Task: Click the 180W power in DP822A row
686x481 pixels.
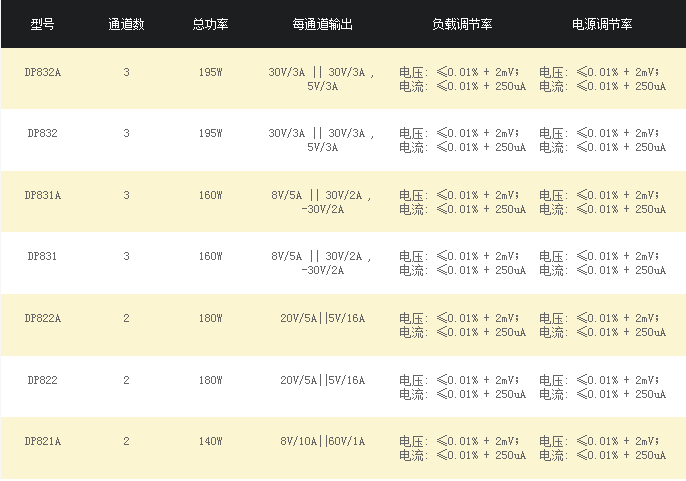Action: [x=210, y=318]
